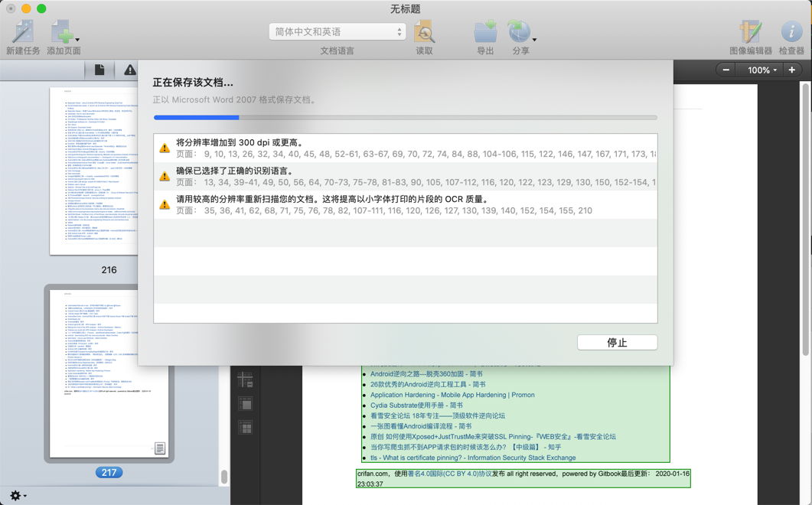Click 'Application Hardening - Mobile App Hardening | Promon' line
The width and height of the screenshot is (812, 505).
point(452,395)
